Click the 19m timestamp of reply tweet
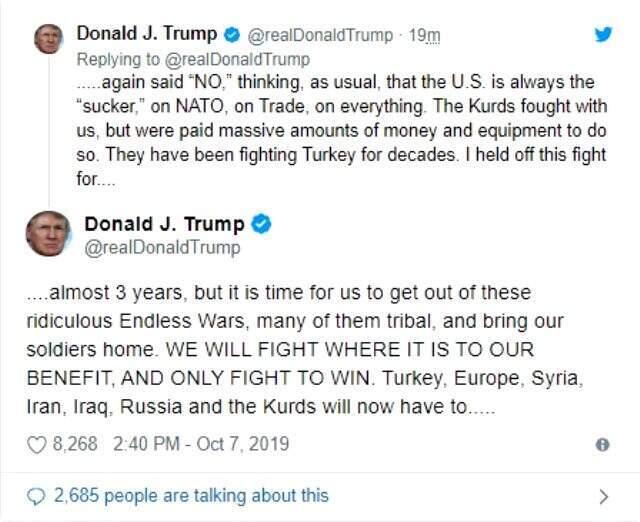The height and width of the screenshot is (522, 640). point(424,35)
